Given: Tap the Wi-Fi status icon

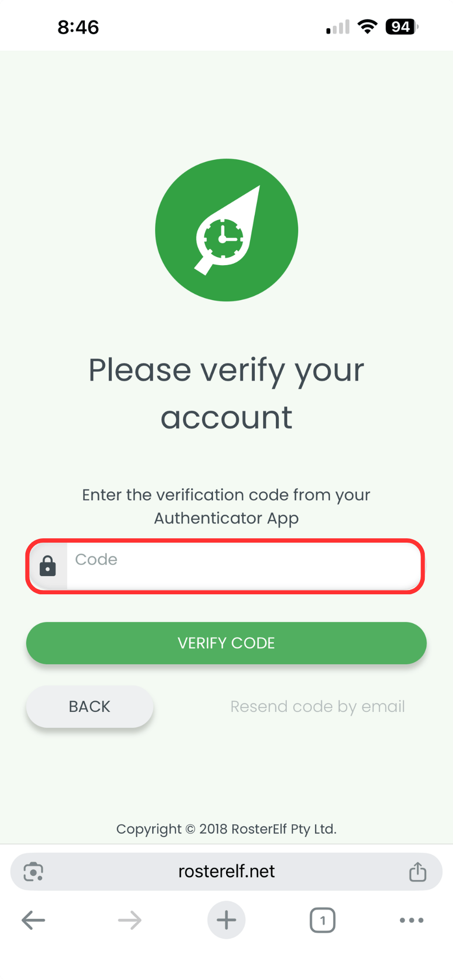Looking at the screenshot, I should pyautogui.click(x=367, y=27).
